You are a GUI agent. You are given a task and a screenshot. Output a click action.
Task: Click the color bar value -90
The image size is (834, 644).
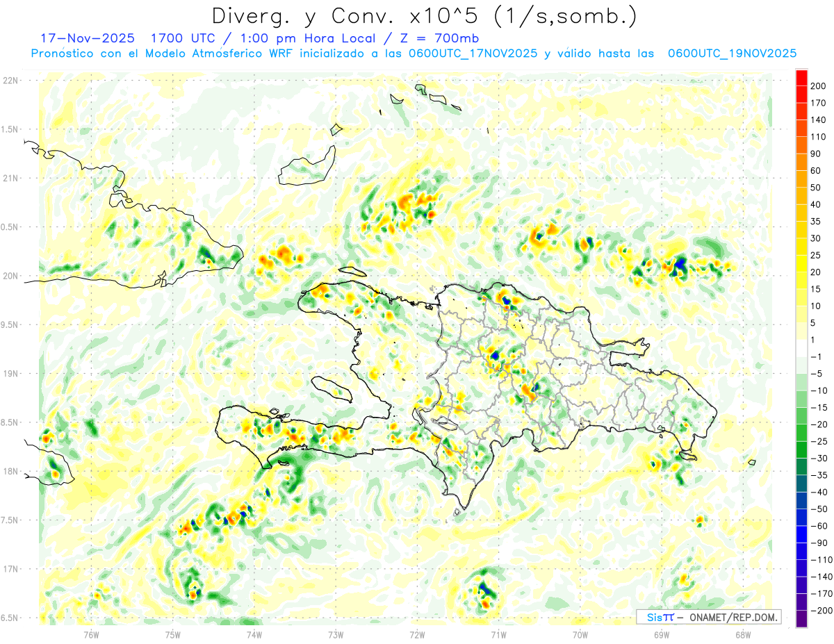pos(820,543)
